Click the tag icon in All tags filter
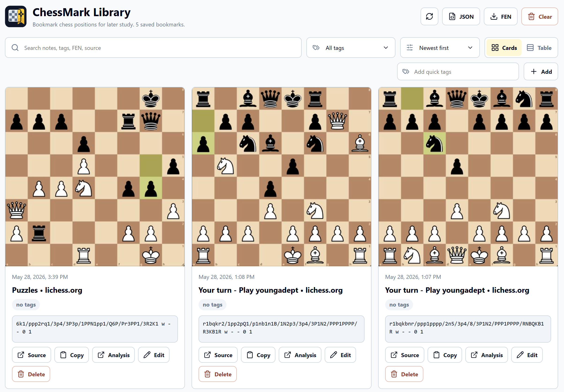The image size is (564, 392). [x=316, y=48]
